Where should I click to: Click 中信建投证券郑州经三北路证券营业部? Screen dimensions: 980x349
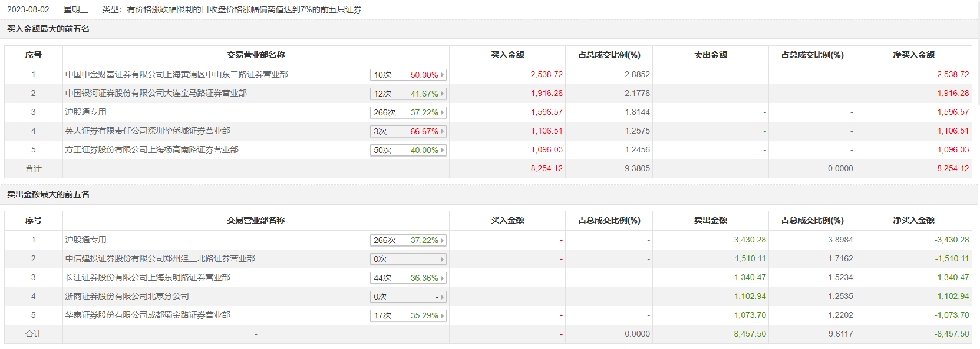point(160,259)
